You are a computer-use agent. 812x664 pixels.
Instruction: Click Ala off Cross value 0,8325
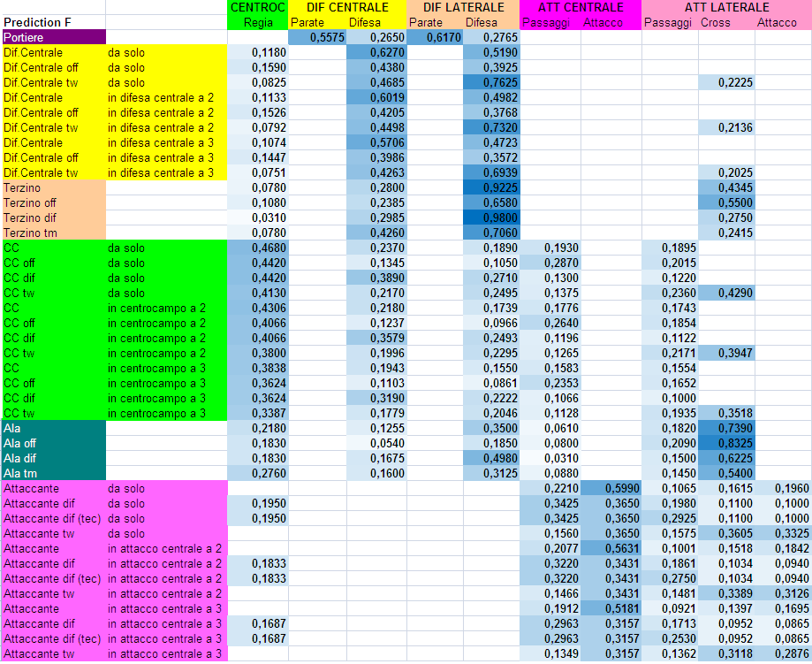[726, 443]
